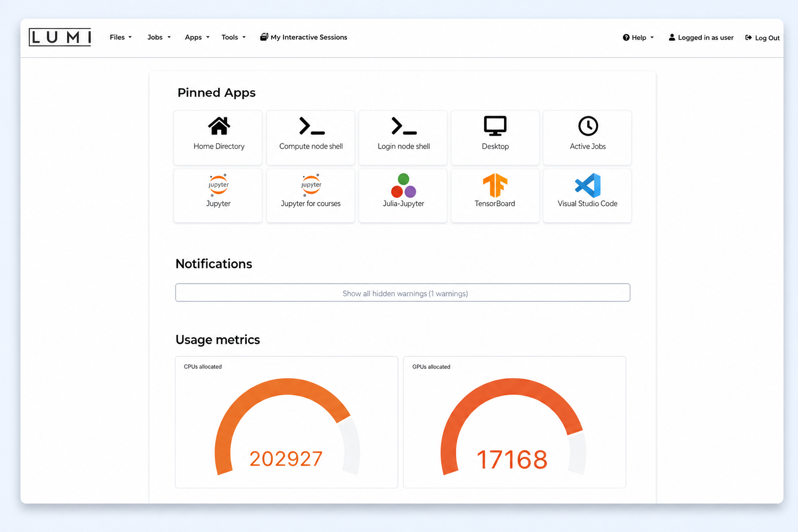Expand the Apps dropdown menu
The image size is (798, 532).
(x=197, y=37)
